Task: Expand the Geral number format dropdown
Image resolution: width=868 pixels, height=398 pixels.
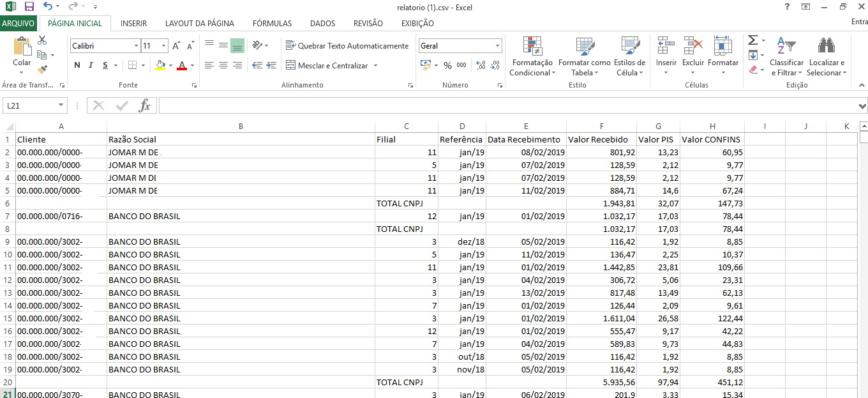Action: coord(497,46)
